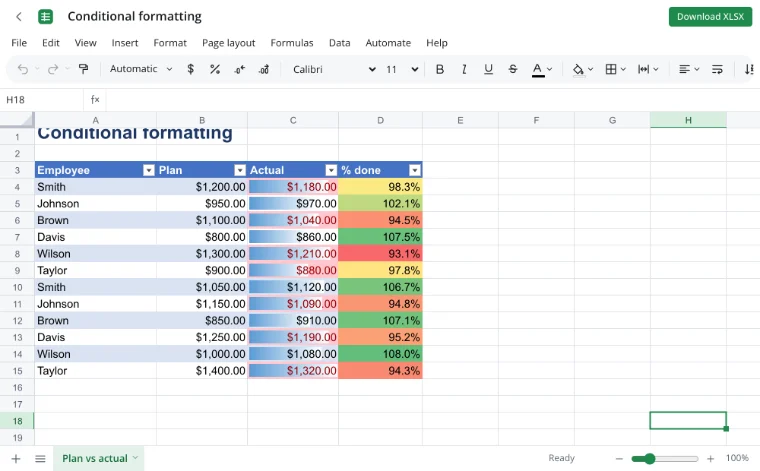Screen dimensions: 760x471
Task: Open the Plan column filter dropdown
Action: click(240, 170)
